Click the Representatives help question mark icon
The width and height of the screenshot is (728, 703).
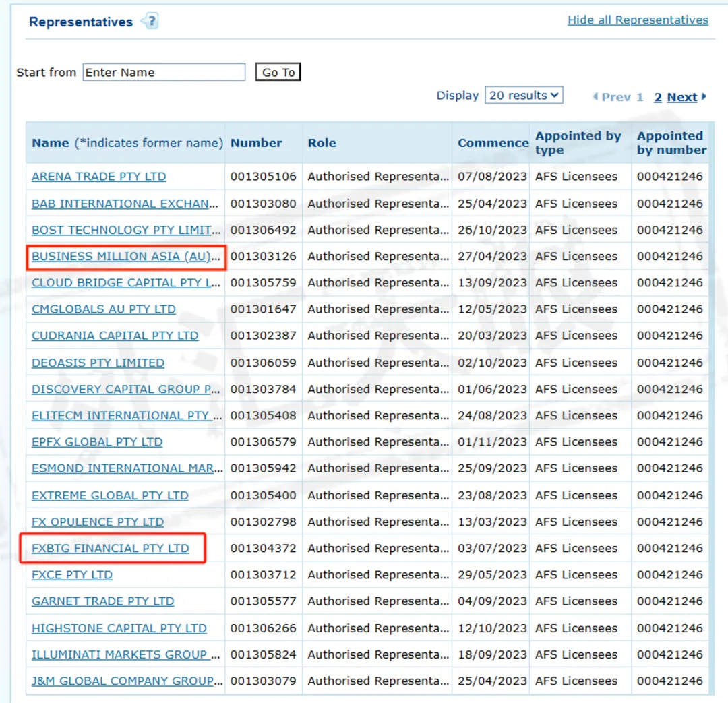click(150, 21)
